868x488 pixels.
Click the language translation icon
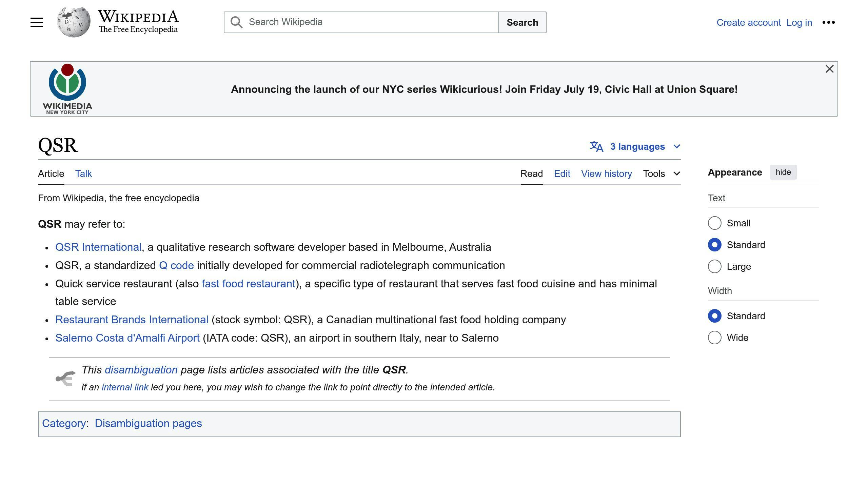(x=596, y=146)
